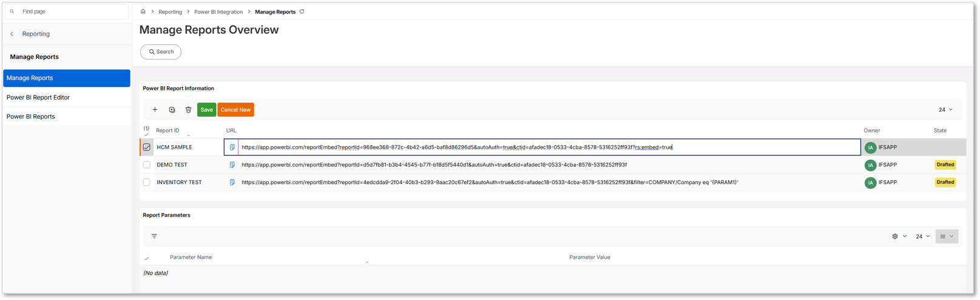Image resolution: width=980 pixels, height=300 pixels.
Task: Click the Parameter Value column header
Action: 589,257
